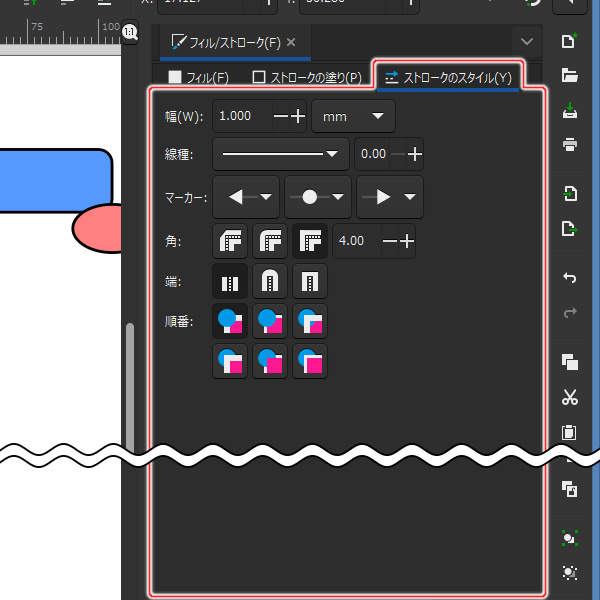Increase stroke width with plus button
The width and height of the screenshot is (600, 600).
[298, 116]
